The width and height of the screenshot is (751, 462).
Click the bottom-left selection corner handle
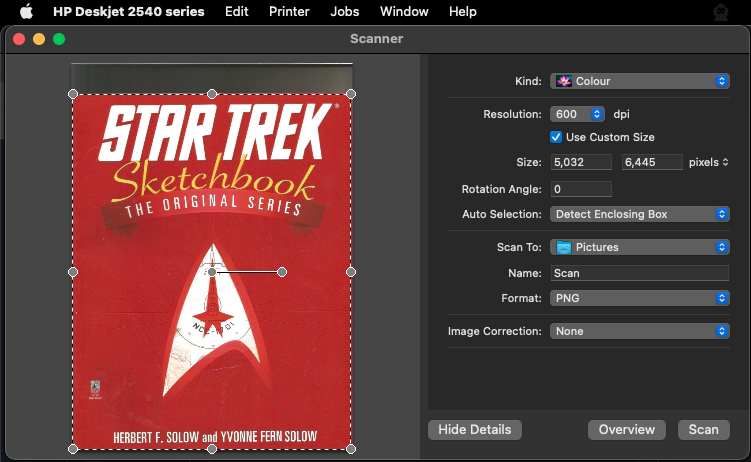click(x=73, y=449)
